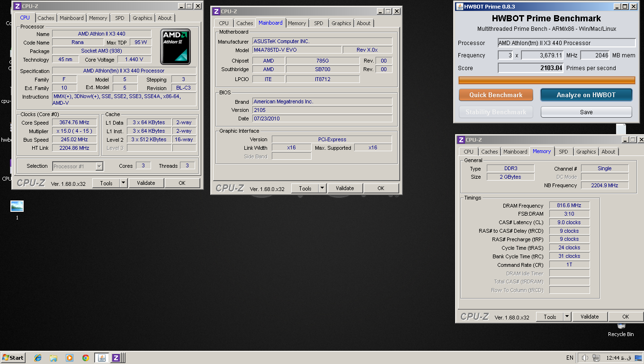This screenshot has height=364, width=644.
Task: Click Multiplier value x 15.0
Action: coord(74,131)
